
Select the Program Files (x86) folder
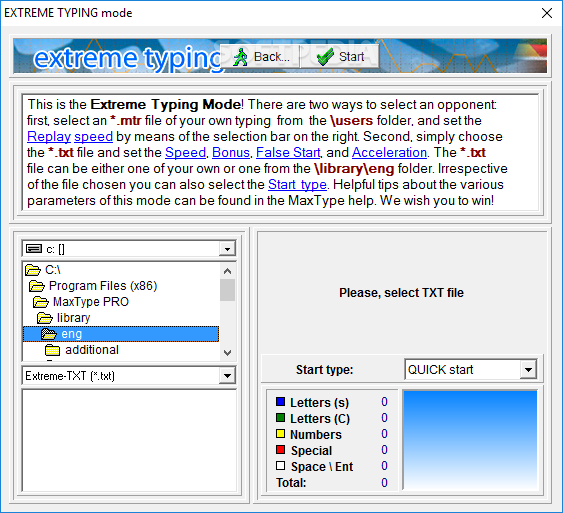click(x=103, y=286)
